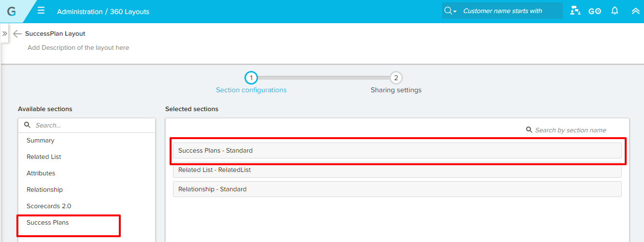Expand the collapsed left side panel

click(x=4, y=34)
